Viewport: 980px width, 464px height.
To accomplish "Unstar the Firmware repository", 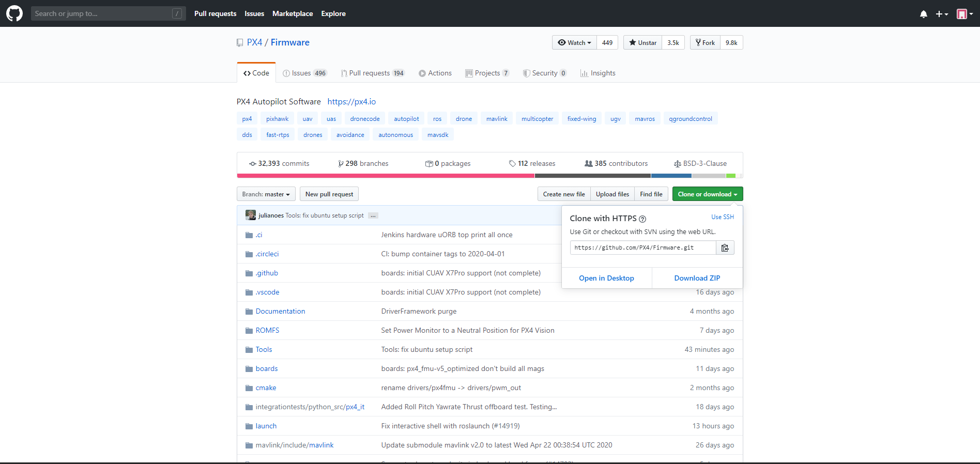I will click(642, 43).
